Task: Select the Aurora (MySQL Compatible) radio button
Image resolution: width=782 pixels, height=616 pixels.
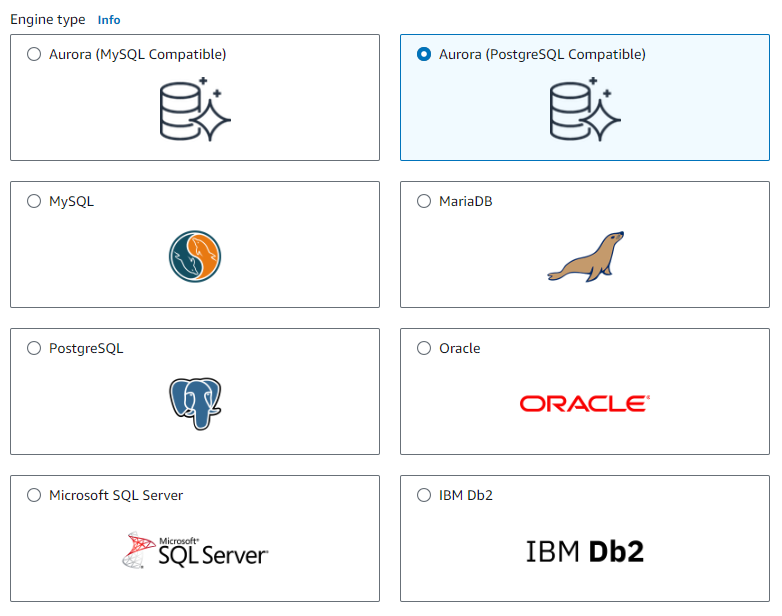Action: click(x=34, y=54)
